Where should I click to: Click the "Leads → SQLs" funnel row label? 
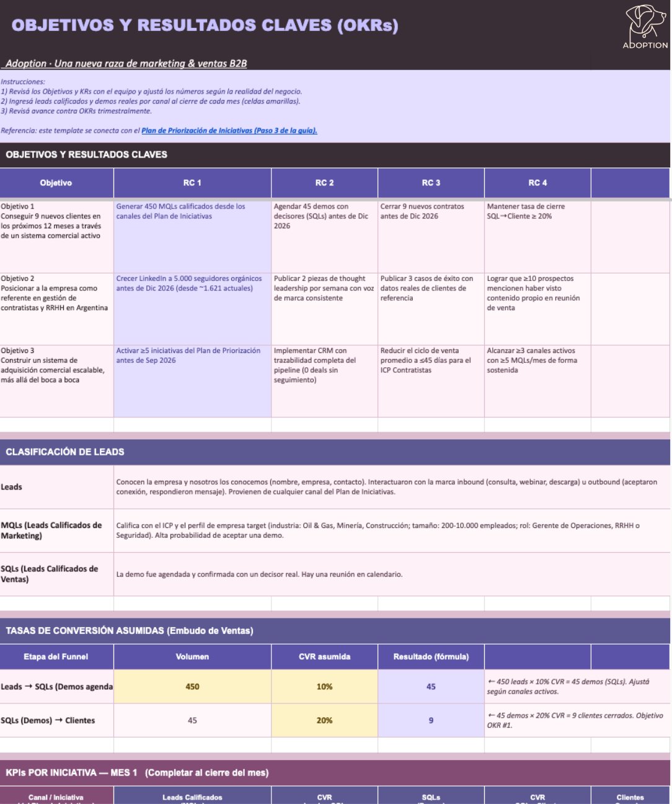[56, 687]
